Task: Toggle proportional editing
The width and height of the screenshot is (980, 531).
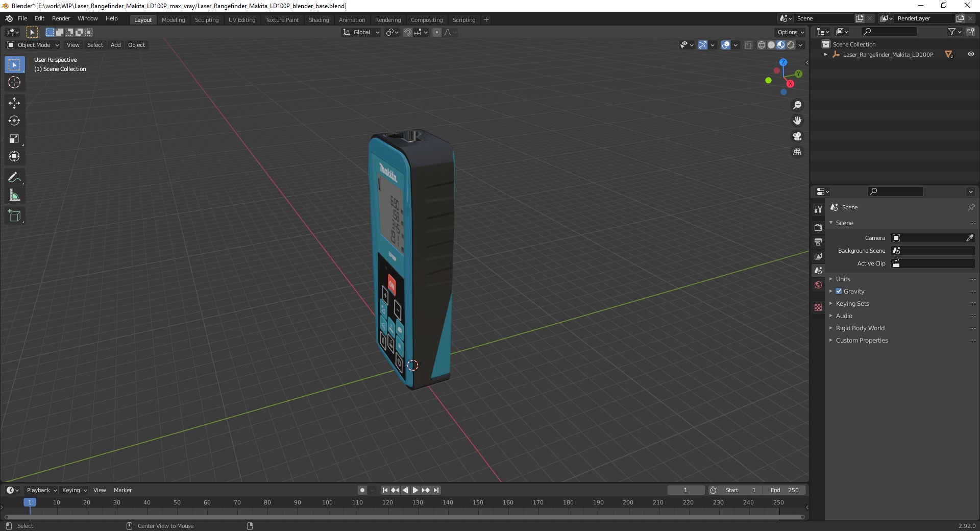Action: tap(437, 32)
